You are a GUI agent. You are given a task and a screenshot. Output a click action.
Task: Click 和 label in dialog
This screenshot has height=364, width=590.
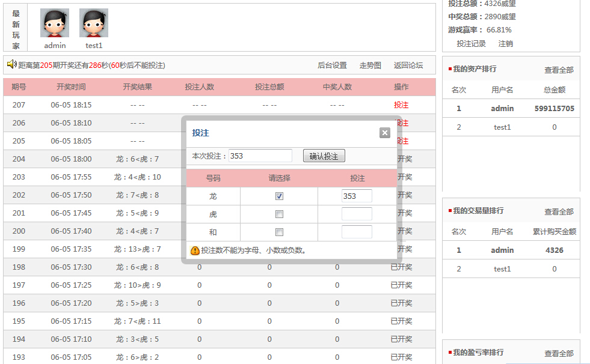pyautogui.click(x=213, y=232)
